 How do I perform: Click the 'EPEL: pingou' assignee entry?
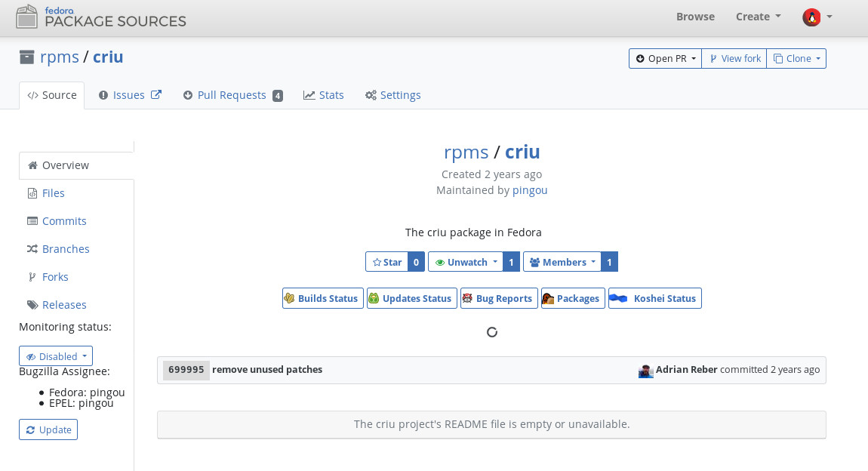82,403
